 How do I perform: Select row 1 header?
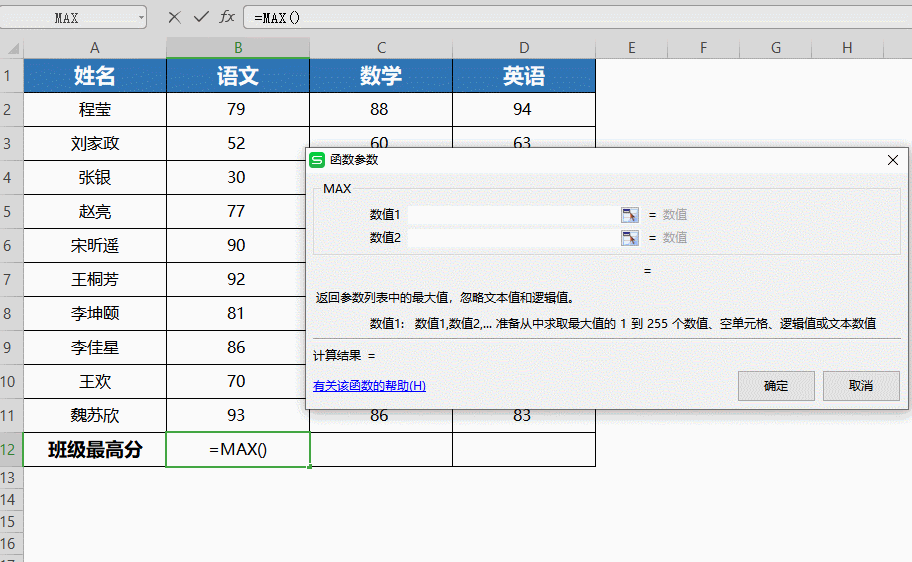(12, 76)
